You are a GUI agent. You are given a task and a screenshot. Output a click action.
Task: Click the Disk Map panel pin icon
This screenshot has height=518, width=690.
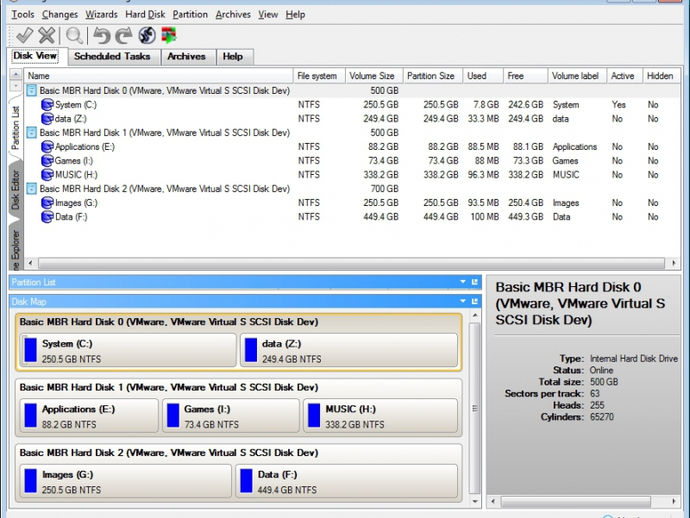point(475,301)
